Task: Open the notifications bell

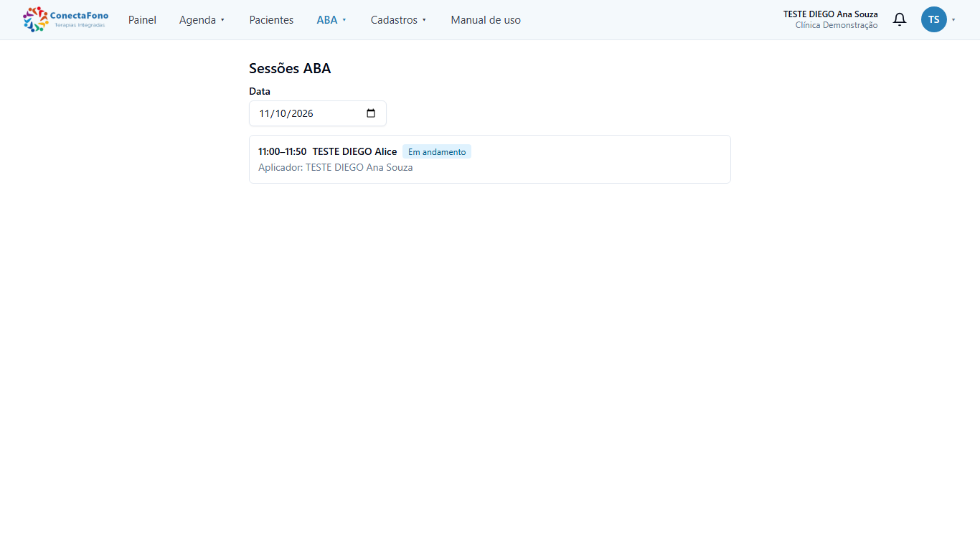Action: 900,19
